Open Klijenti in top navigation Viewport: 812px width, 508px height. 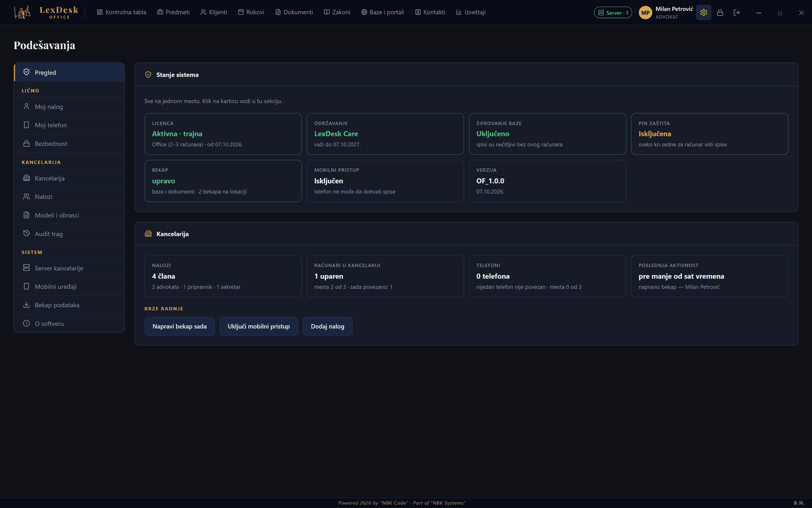[214, 12]
